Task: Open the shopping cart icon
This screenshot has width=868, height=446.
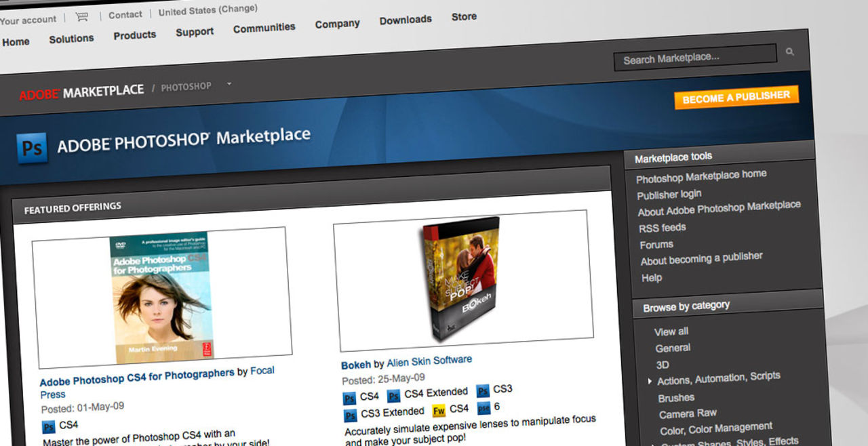Action: 81,17
